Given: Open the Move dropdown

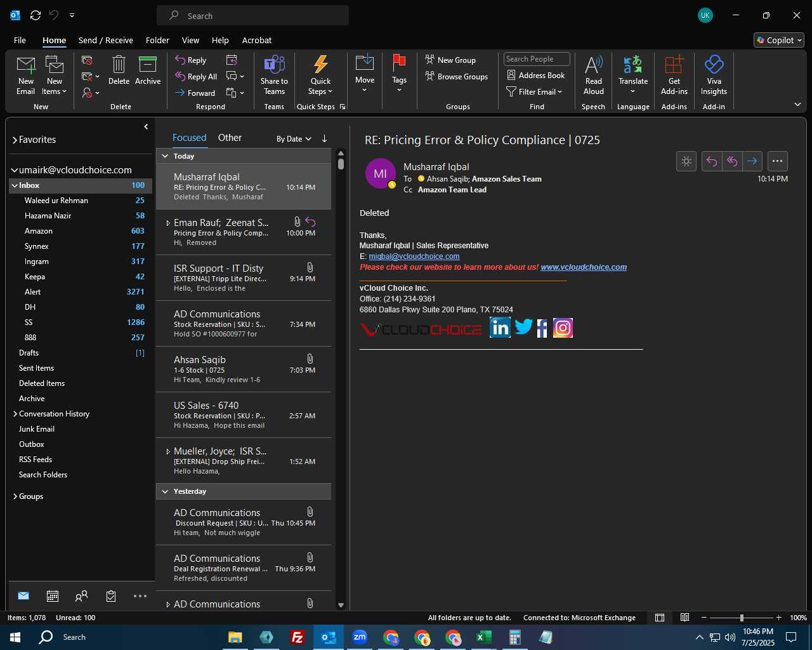Looking at the screenshot, I should tap(365, 75).
